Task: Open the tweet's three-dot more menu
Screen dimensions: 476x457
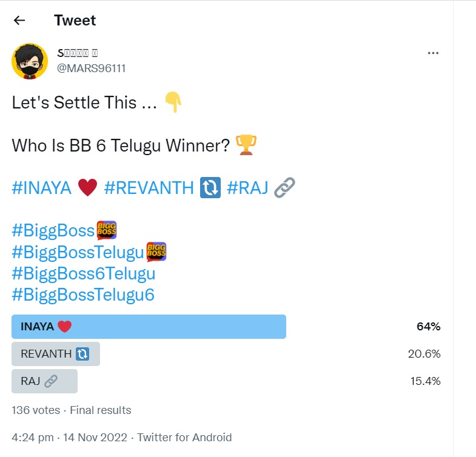Action: pyautogui.click(x=433, y=53)
